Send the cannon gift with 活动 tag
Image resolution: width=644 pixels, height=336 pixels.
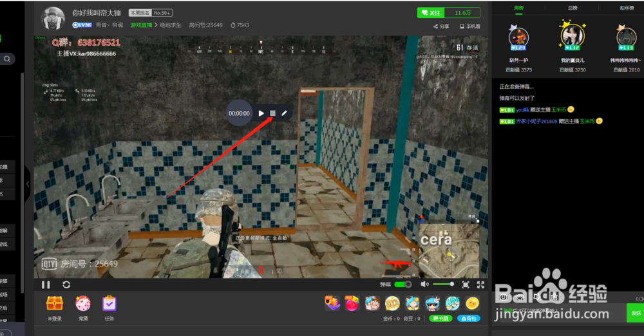coord(332,304)
